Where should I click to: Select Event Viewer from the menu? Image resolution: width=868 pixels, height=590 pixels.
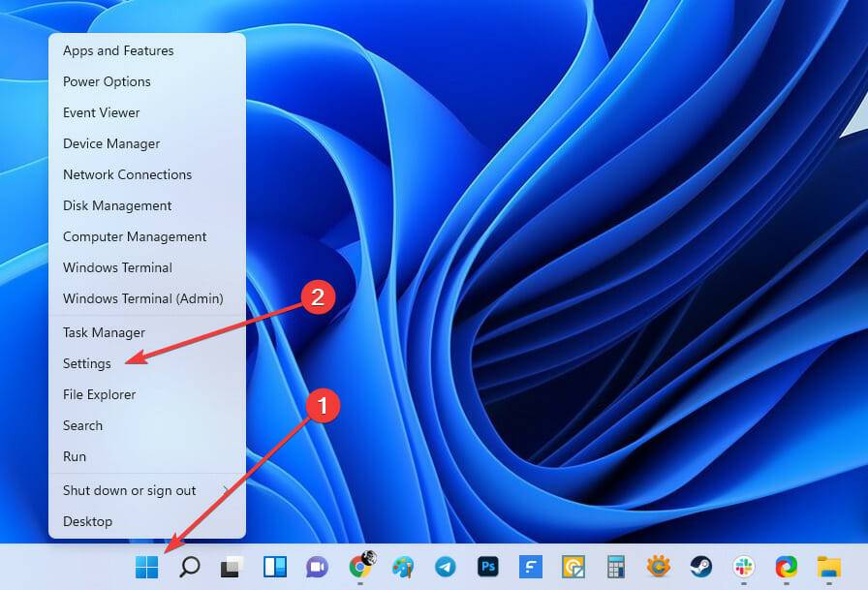(101, 112)
